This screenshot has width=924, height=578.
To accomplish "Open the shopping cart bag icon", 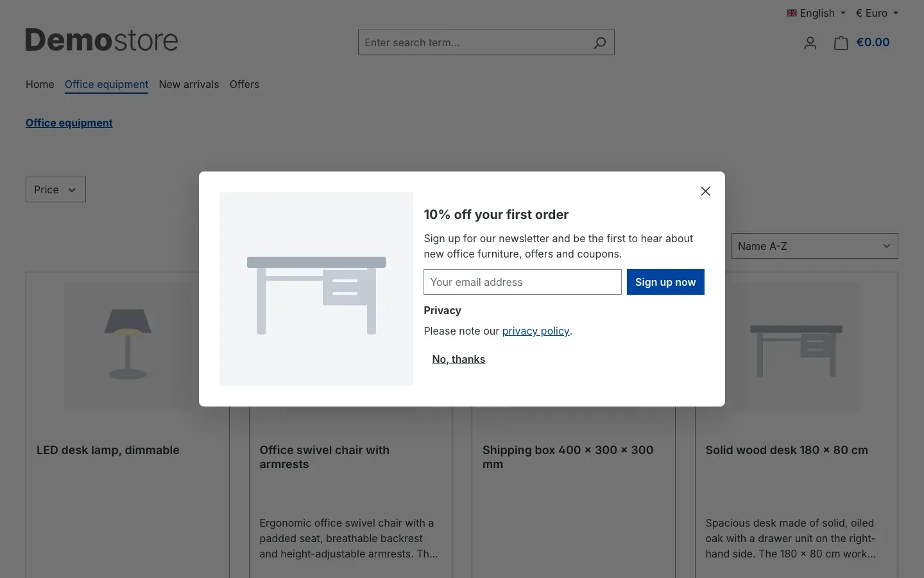I will click(841, 43).
